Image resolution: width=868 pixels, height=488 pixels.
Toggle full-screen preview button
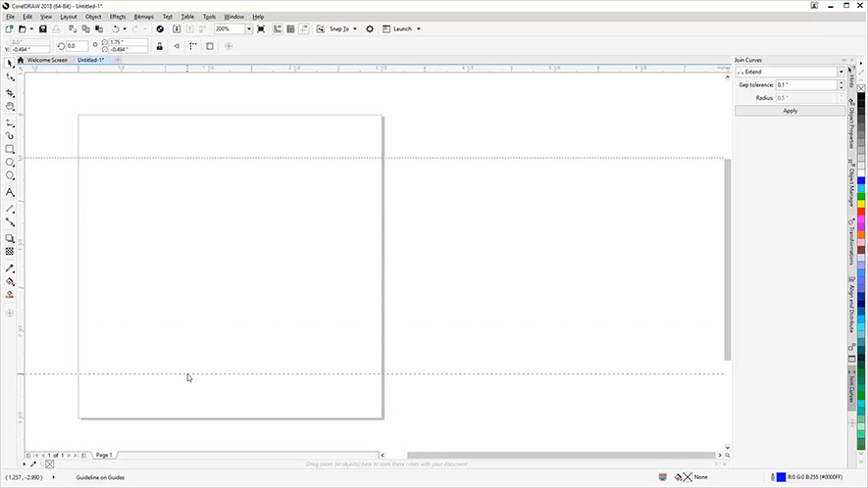tap(261, 29)
